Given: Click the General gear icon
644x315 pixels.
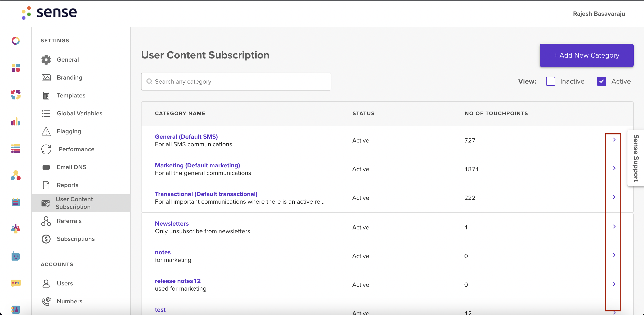Looking at the screenshot, I should pos(46,60).
